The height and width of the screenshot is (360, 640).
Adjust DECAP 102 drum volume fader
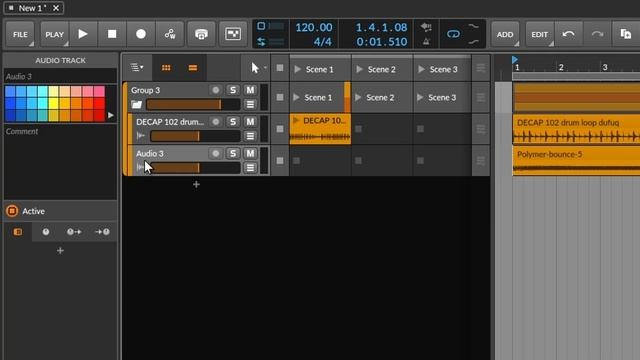click(x=195, y=136)
